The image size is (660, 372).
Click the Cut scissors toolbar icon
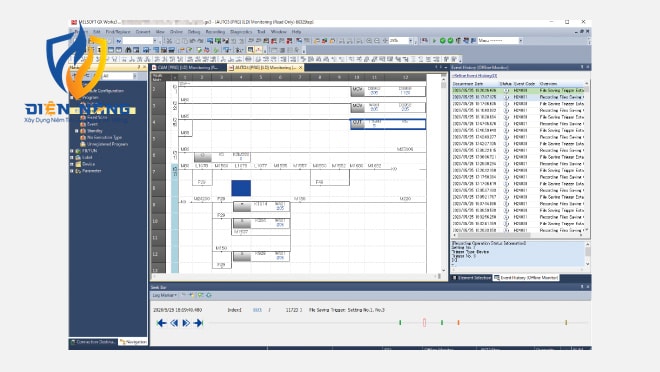click(169, 40)
